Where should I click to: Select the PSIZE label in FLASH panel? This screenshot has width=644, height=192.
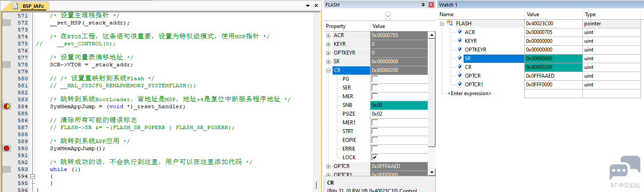[349, 114]
